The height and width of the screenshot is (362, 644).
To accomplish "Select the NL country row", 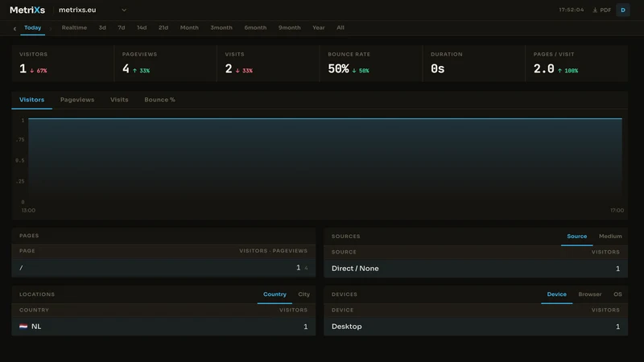I will pos(163,327).
